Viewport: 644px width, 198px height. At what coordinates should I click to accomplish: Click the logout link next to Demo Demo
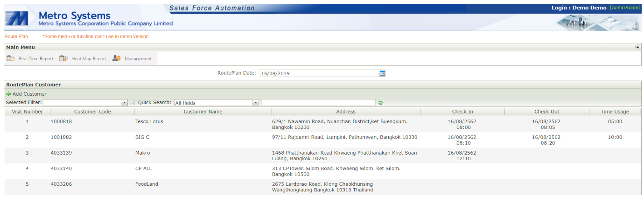[x=625, y=8]
